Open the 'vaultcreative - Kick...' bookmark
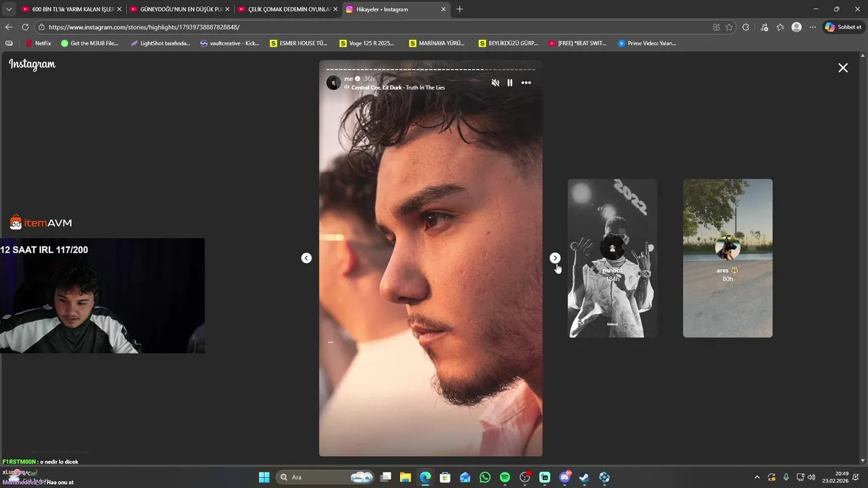The image size is (868, 488). [229, 43]
